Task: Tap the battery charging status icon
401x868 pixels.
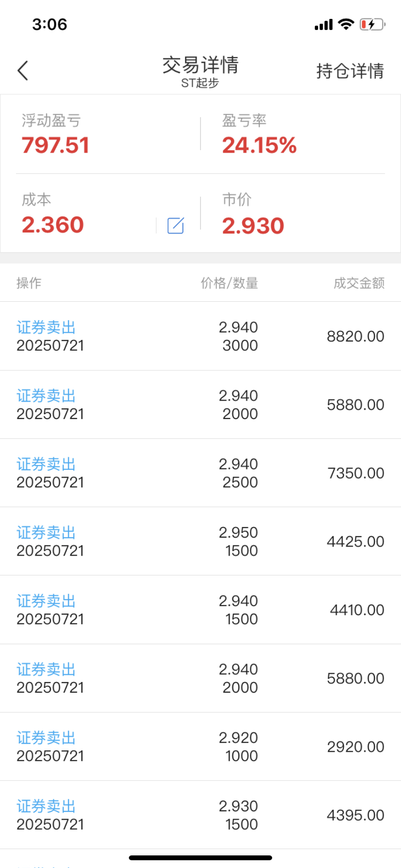Action: pos(372,24)
